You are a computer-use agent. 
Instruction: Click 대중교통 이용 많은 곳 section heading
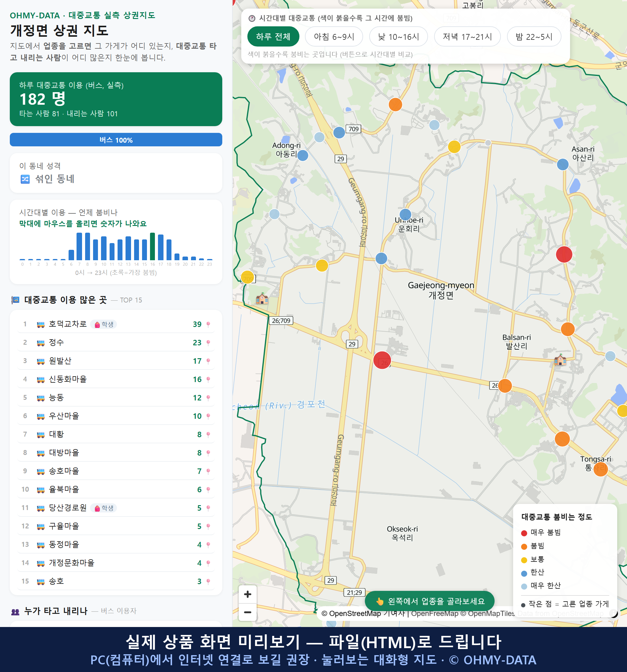point(65,300)
